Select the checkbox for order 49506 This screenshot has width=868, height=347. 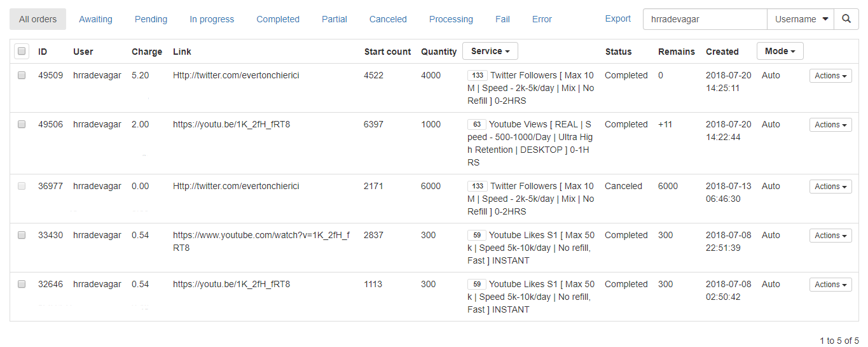[22, 124]
